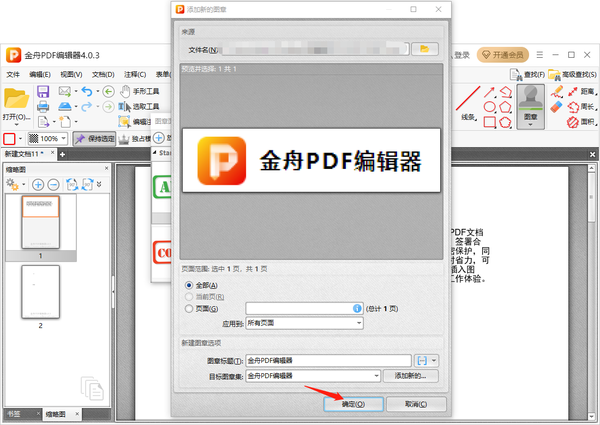Click the Stamp (图章) tool button

click(531, 106)
